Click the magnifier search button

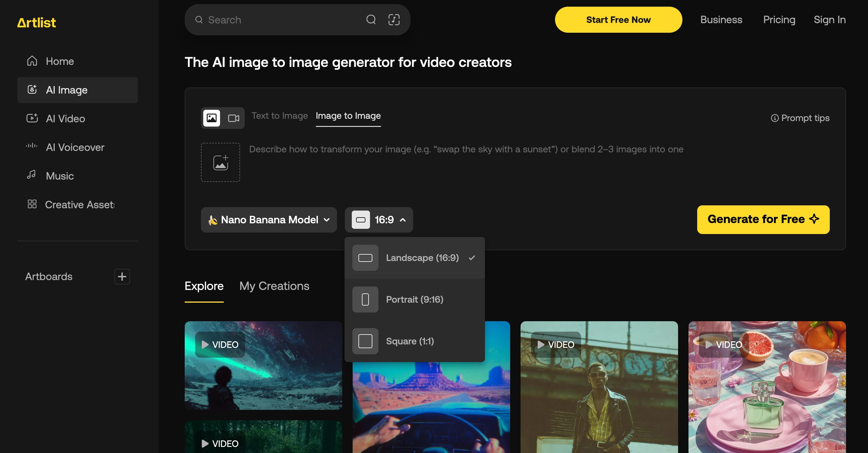(371, 20)
